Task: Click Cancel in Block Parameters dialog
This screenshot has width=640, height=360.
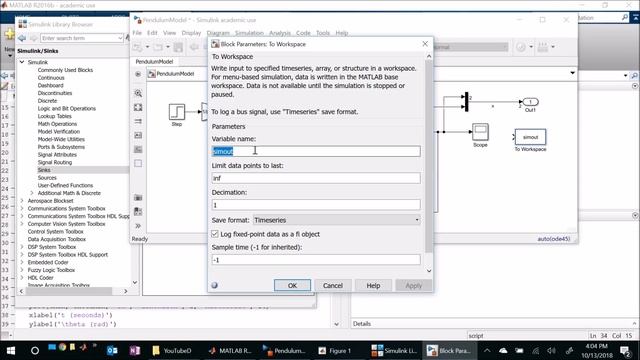Action: [x=333, y=285]
